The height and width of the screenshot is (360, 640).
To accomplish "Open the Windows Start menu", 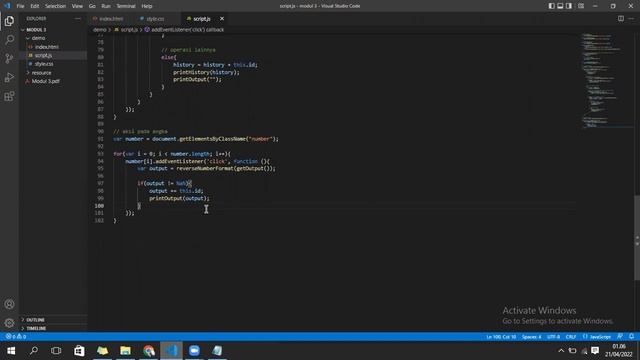I will point(11,351).
